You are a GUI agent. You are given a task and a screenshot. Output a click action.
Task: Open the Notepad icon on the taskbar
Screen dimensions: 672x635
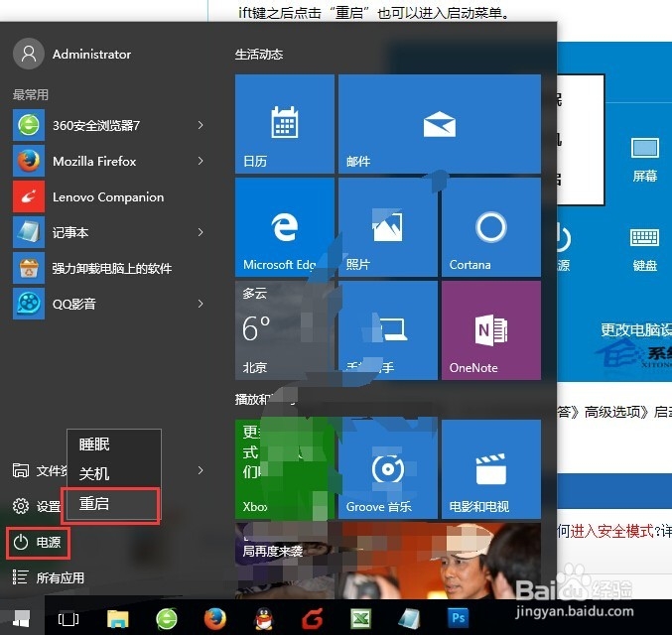(409, 619)
